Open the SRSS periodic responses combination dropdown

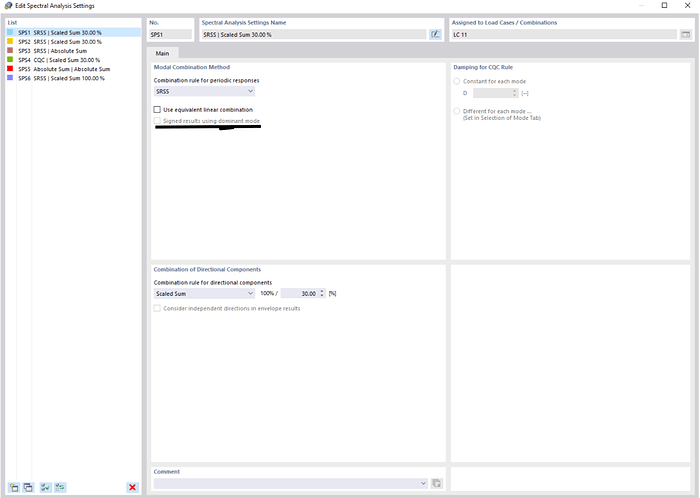tap(204, 91)
